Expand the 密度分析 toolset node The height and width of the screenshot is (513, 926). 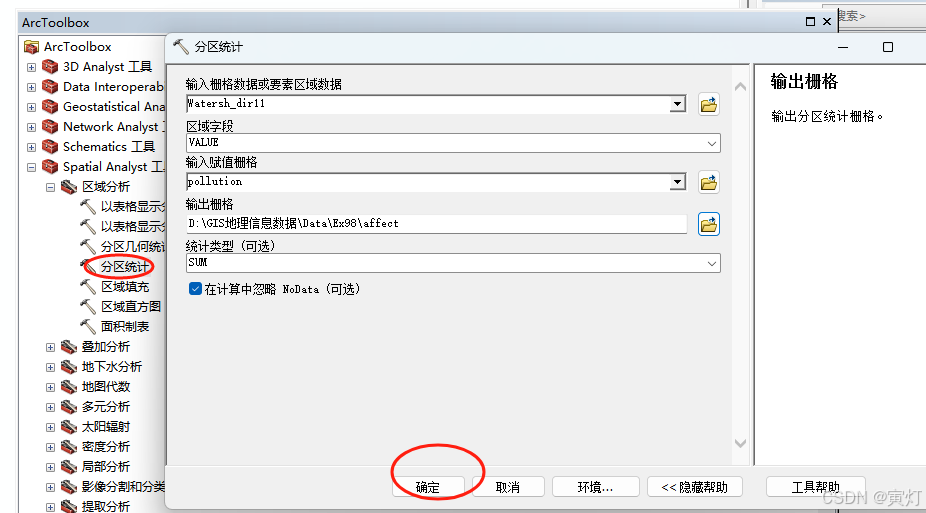pyautogui.click(x=50, y=447)
